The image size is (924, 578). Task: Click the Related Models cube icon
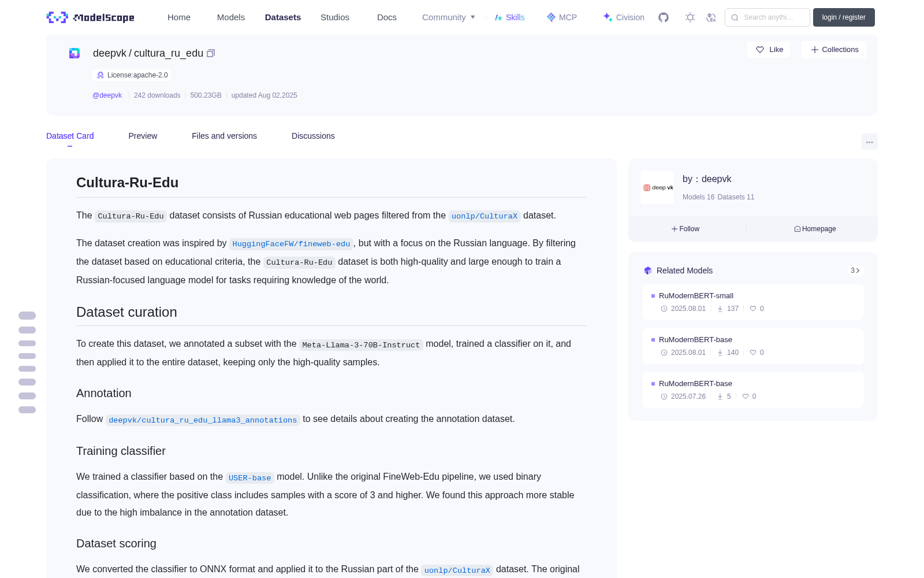pyautogui.click(x=648, y=271)
